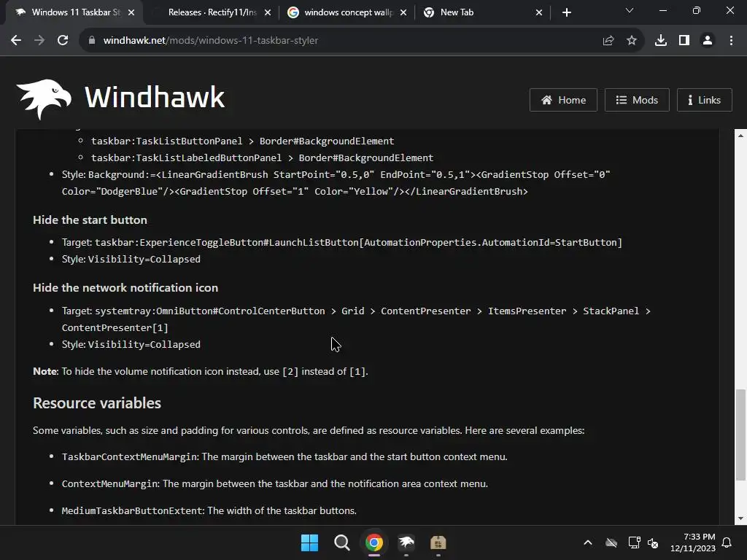
Task: Click the scrollbar up arrow
Action: [x=740, y=136]
